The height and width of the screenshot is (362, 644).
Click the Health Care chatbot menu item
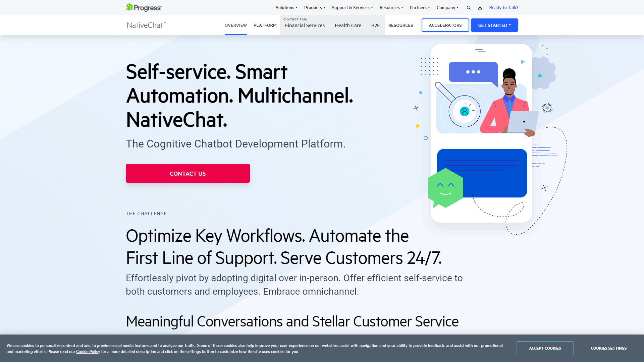347,25
